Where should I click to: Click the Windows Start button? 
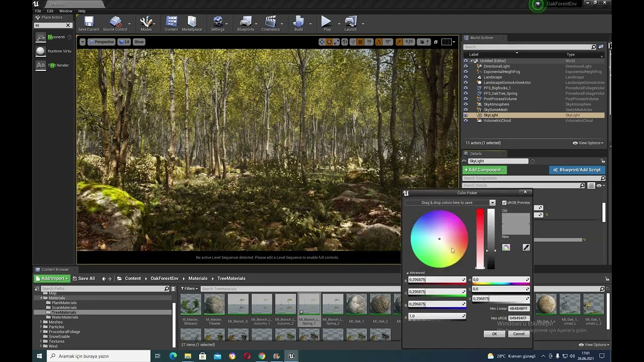coord(40,356)
